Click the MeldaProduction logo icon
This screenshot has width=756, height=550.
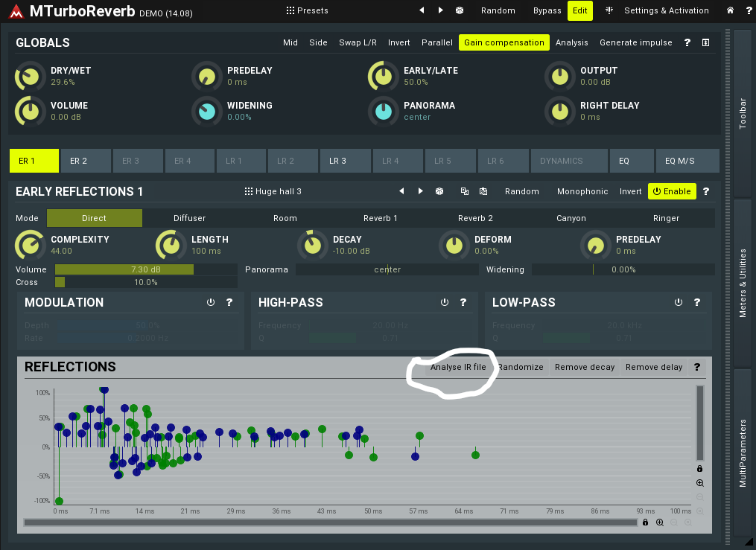click(x=16, y=11)
